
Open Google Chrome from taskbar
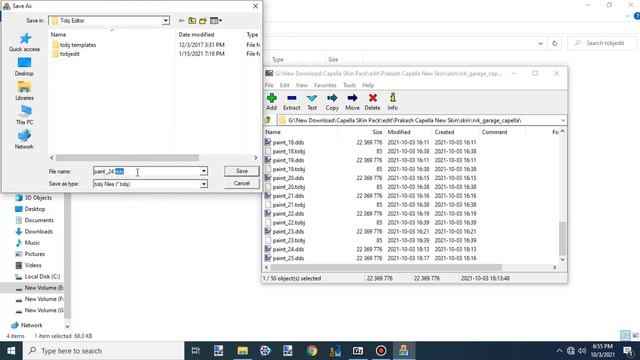coord(312,351)
